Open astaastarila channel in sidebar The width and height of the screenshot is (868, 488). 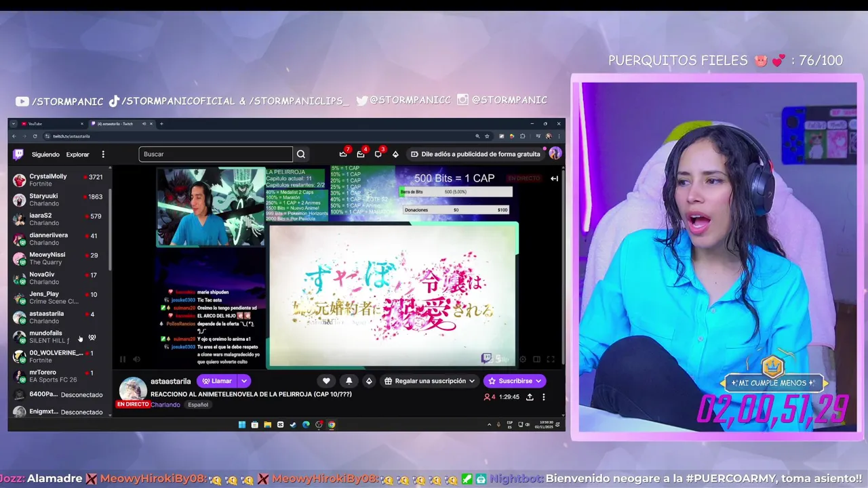(60, 317)
